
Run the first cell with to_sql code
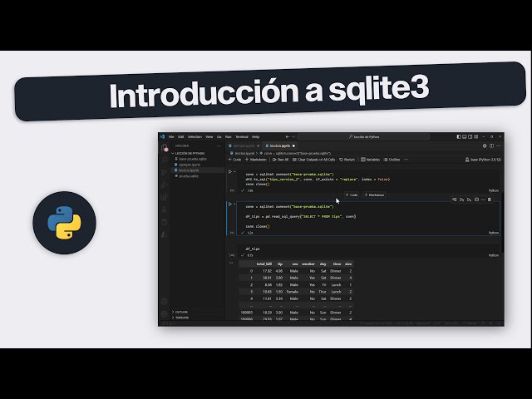(x=230, y=172)
